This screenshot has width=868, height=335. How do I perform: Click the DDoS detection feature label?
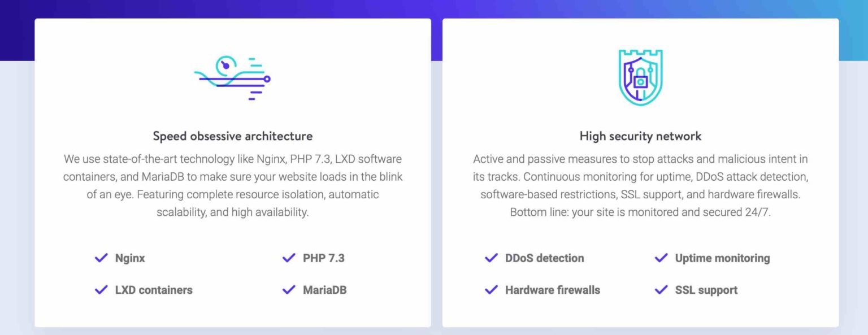pyautogui.click(x=544, y=258)
